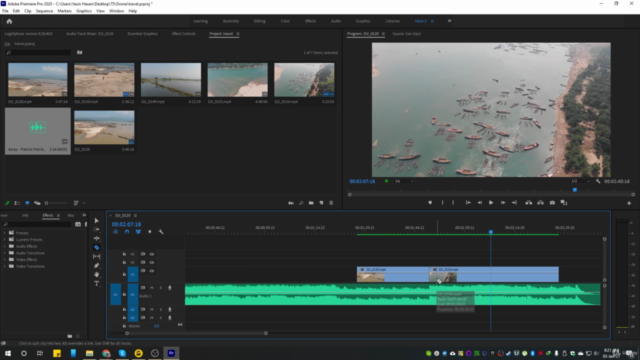640x360 pixels.
Task: Toggle lock on track V1
Action: [x=124, y=274]
